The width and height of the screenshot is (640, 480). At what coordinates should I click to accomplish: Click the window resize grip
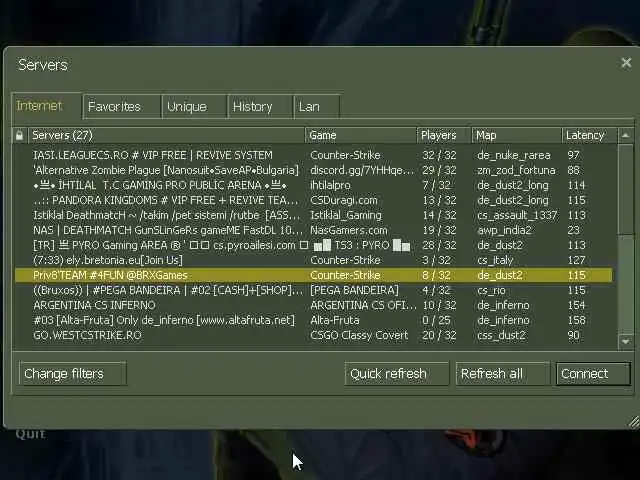(633, 422)
